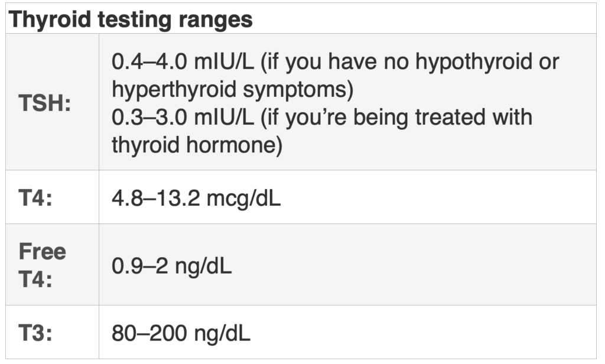Viewport: 605px width, 364px height.
Task: Click the 0.3–3.0 mIU/L range text
Action: pos(183,116)
